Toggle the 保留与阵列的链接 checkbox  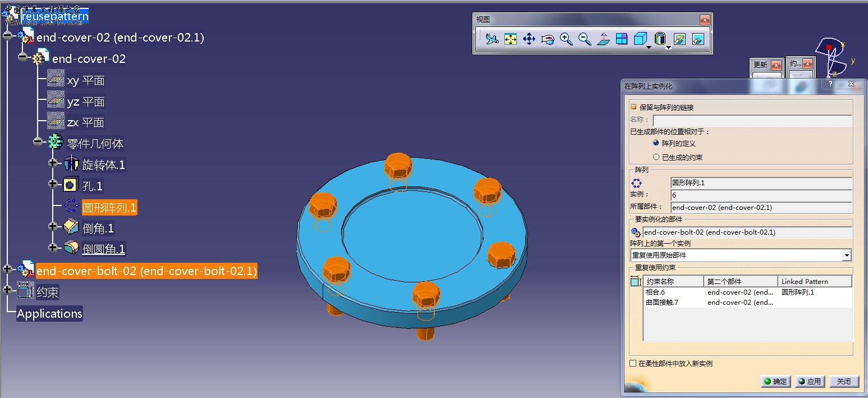(634, 107)
